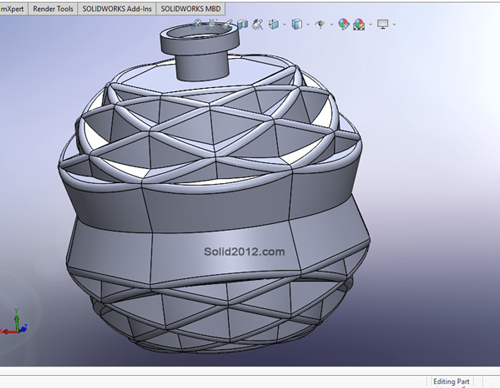Click the Previous View icon
The width and height of the screenshot is (500, 388).
click(x=228, y=24)
